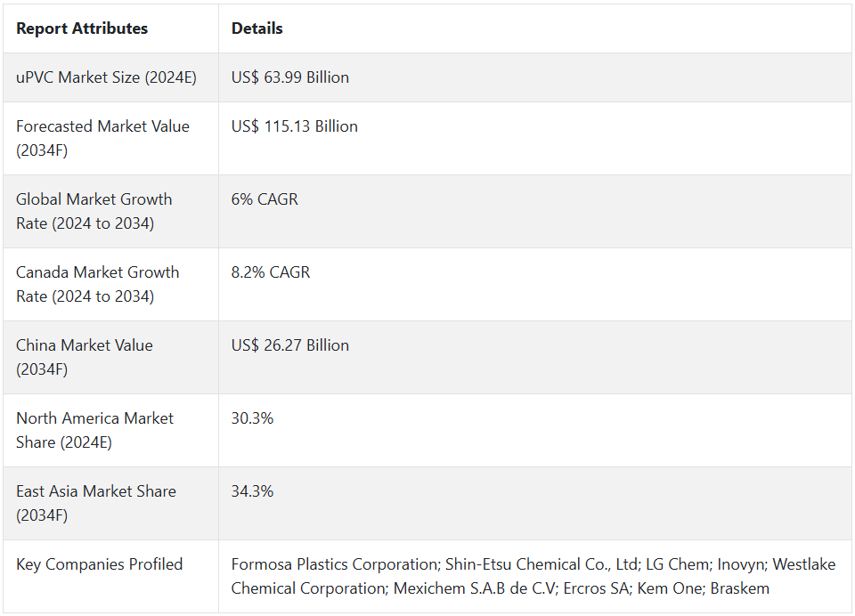The height and width of the screenshot is (616, 855).
Task: Click the China Market Value (2034F) cell
Action: tap(85, 357)
